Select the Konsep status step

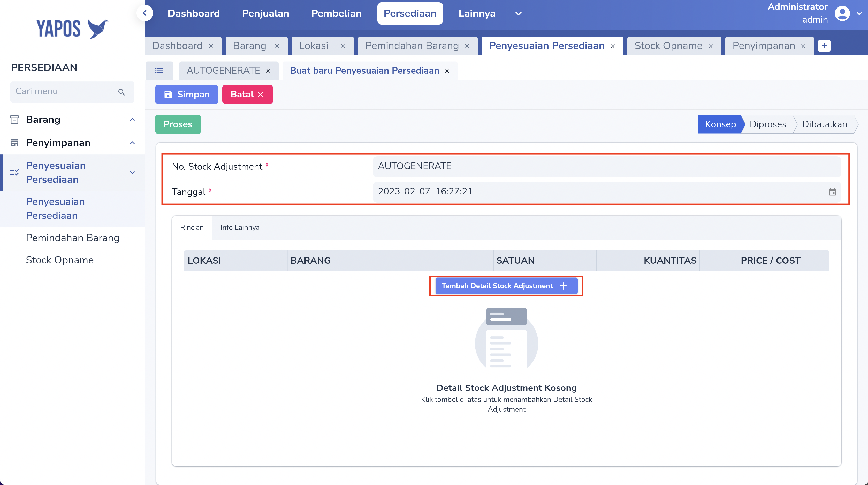(720, 124)
